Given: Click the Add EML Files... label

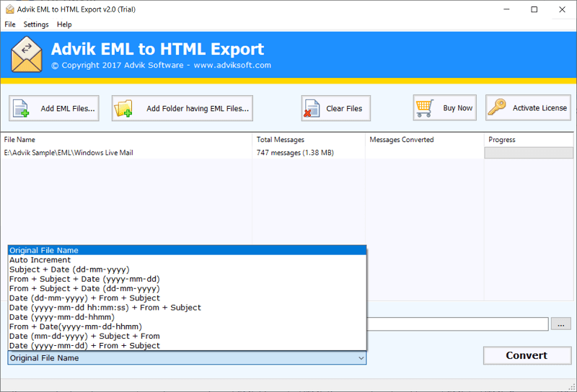Looking at the screenshot, I should coord(68,109).
